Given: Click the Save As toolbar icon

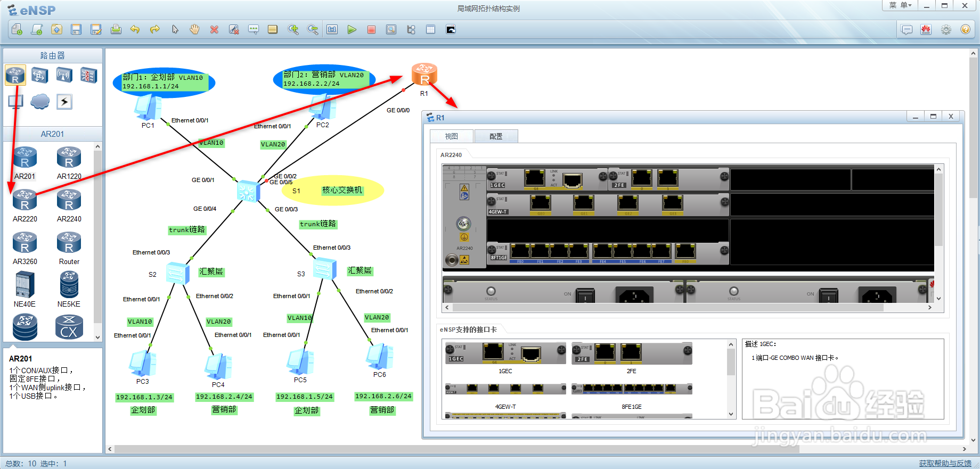Looking at the screenshot, I should point(96,29).
